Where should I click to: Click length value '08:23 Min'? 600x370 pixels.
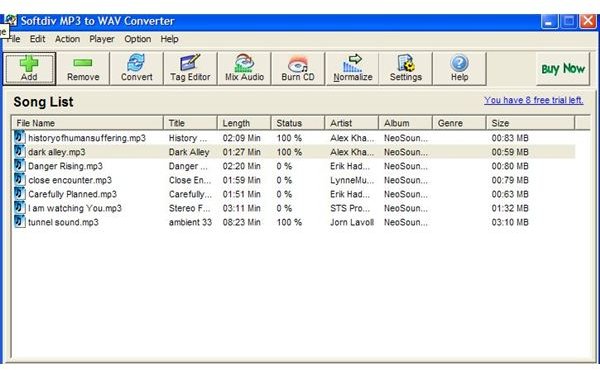point(241,222)
